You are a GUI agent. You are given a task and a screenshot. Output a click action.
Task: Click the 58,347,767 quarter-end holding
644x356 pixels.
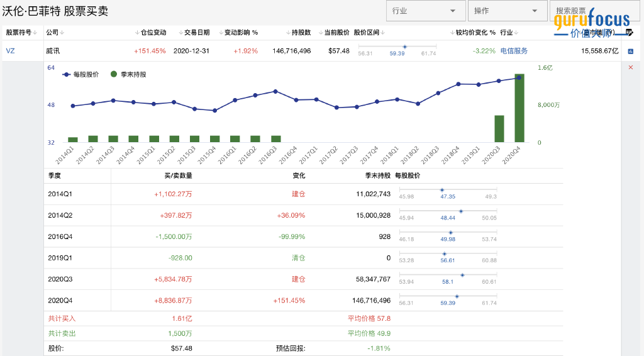point(373,279)
